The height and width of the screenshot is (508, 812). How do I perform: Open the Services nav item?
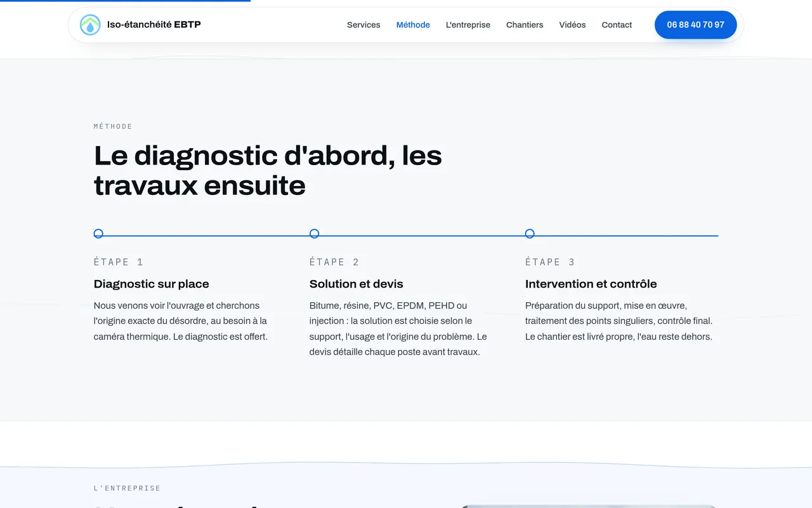[x=363, y=25]
